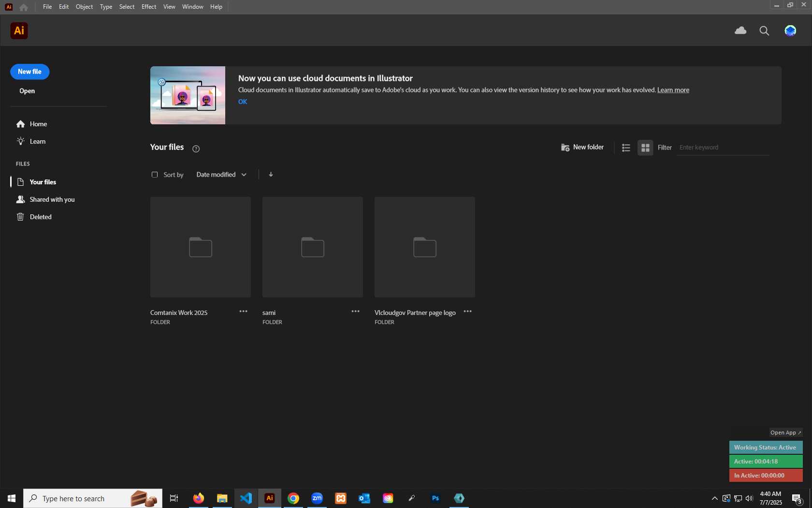Switch to list view
Image resolution: width=812 pixels, height=508 pixels.
point(626,148)
